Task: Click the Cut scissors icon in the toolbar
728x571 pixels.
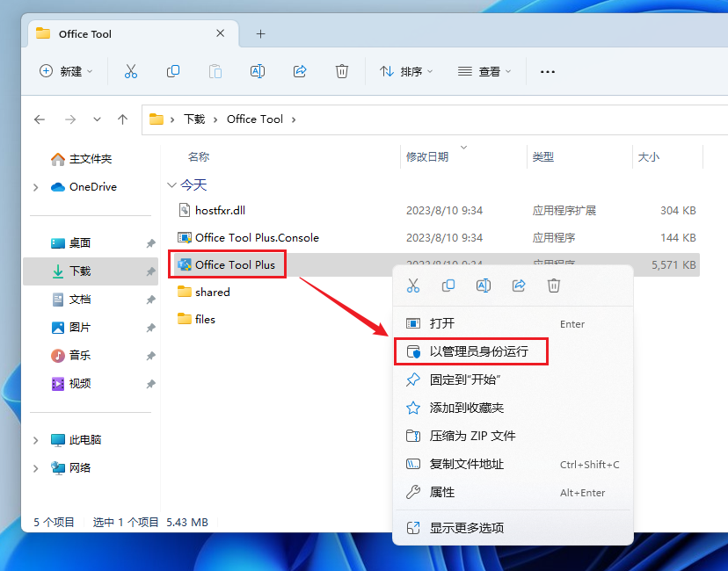Action: pyautogui.click(x=131, y=71)
